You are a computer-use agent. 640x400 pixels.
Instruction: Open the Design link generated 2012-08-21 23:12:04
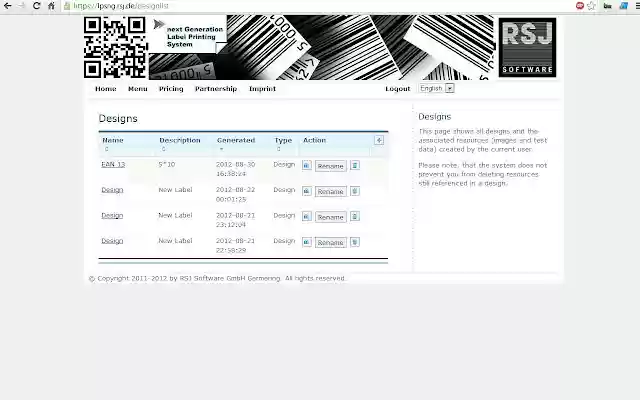[112, 215]
